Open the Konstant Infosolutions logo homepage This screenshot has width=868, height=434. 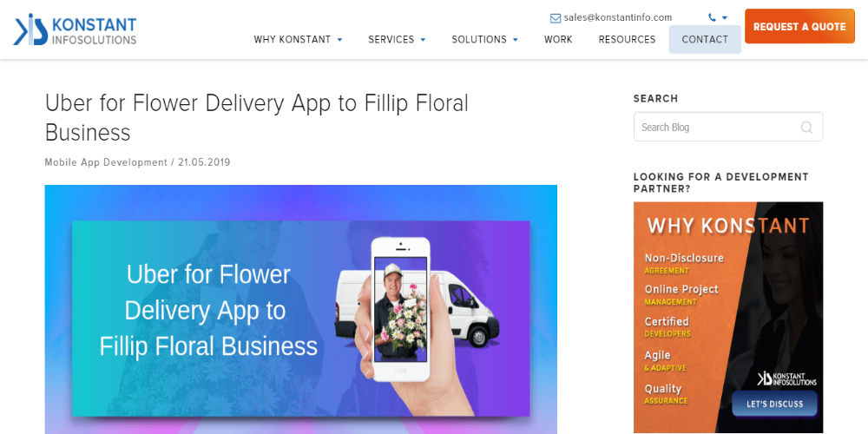coord(75,30)
